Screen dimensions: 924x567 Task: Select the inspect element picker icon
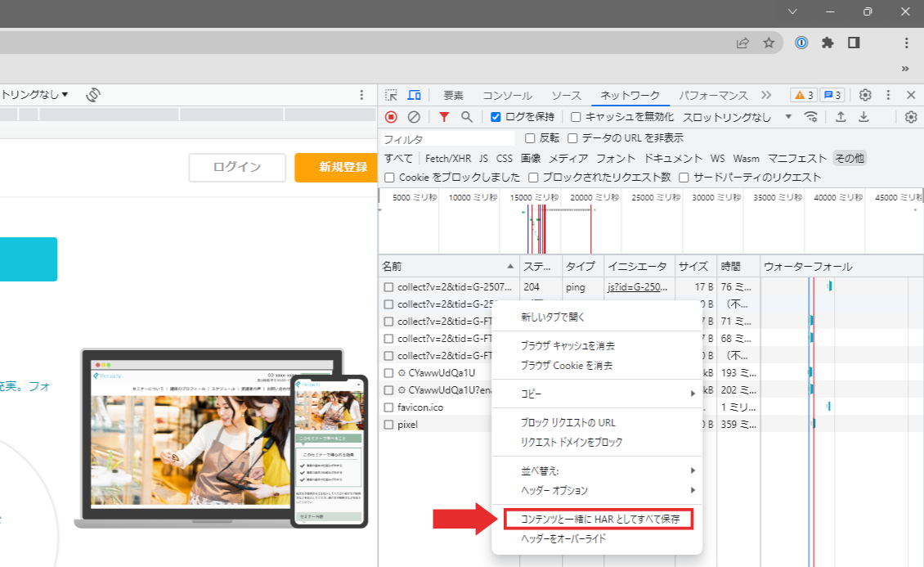(391, 95)
